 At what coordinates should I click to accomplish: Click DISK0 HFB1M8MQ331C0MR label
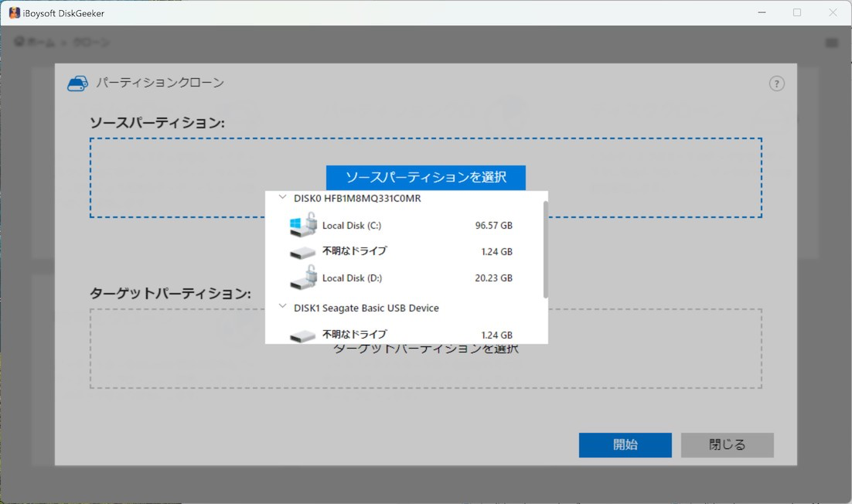coord(357,198)
